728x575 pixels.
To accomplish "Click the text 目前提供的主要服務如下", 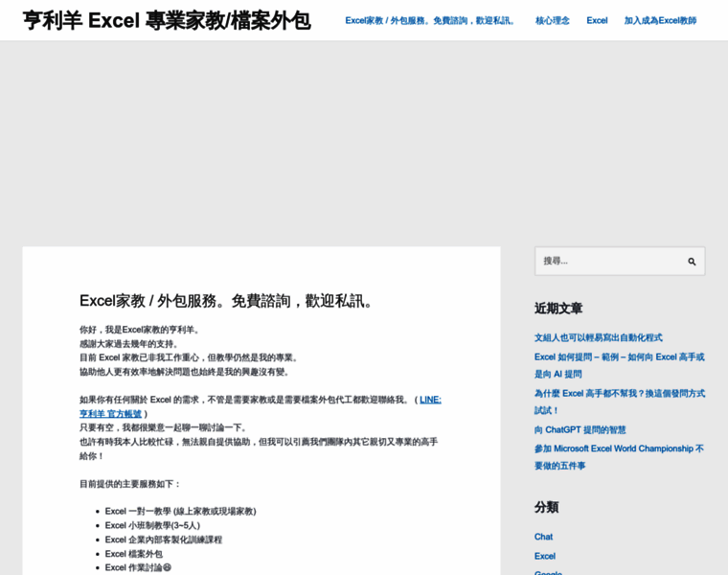I will coord(129,484).
